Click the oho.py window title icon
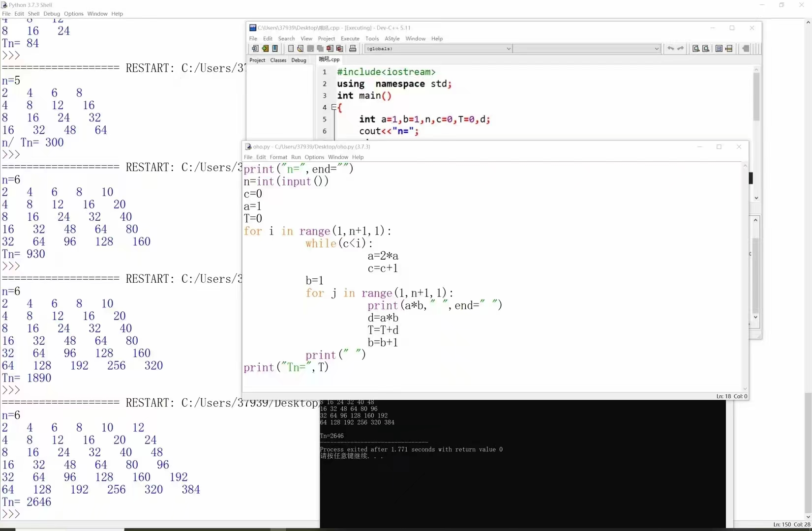The image size is (812, 531). (248, 147)
